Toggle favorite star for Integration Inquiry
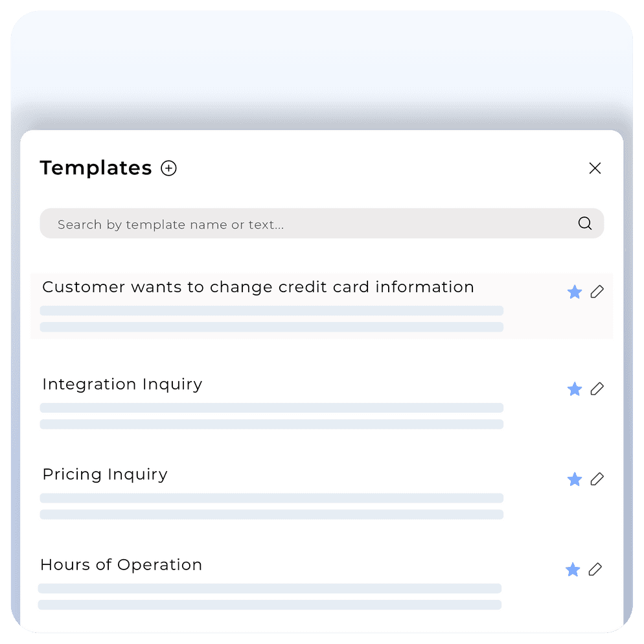 [574, 389]
